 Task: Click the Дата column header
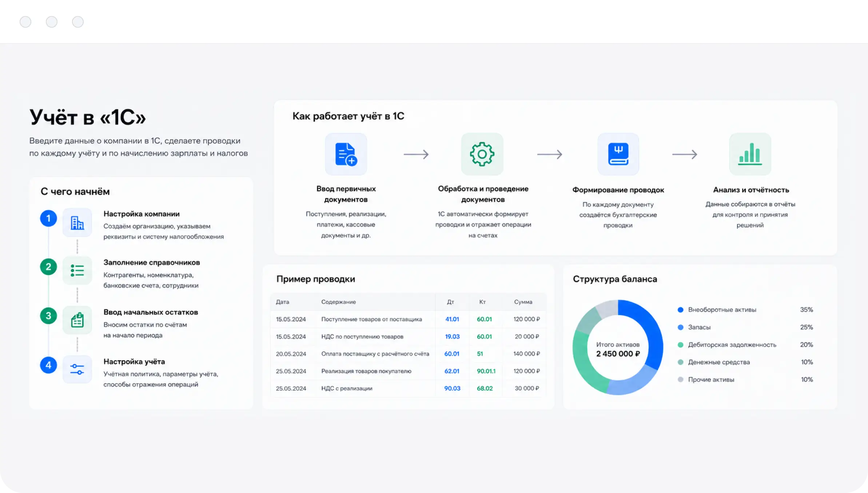(283, 302)
